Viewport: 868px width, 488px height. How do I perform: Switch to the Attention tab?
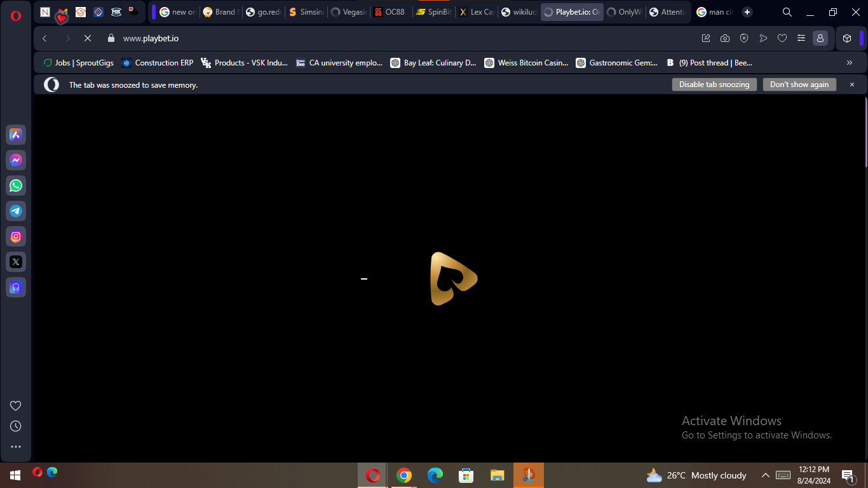668,12
